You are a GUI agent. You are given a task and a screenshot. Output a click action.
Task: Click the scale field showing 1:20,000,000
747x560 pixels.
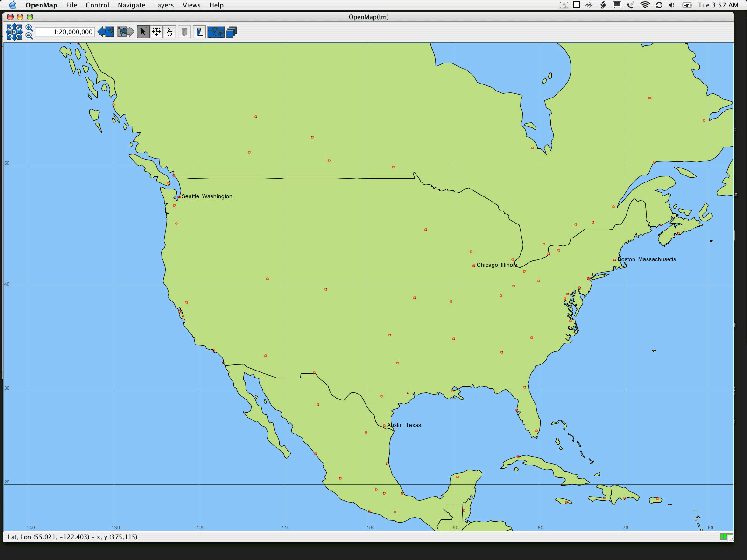65,32
